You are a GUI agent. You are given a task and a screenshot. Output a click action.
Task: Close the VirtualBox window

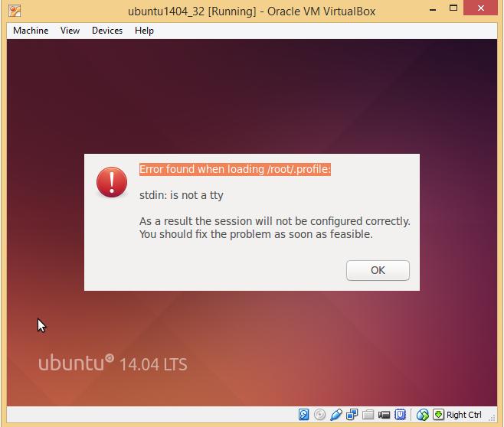tap(480, 8)
